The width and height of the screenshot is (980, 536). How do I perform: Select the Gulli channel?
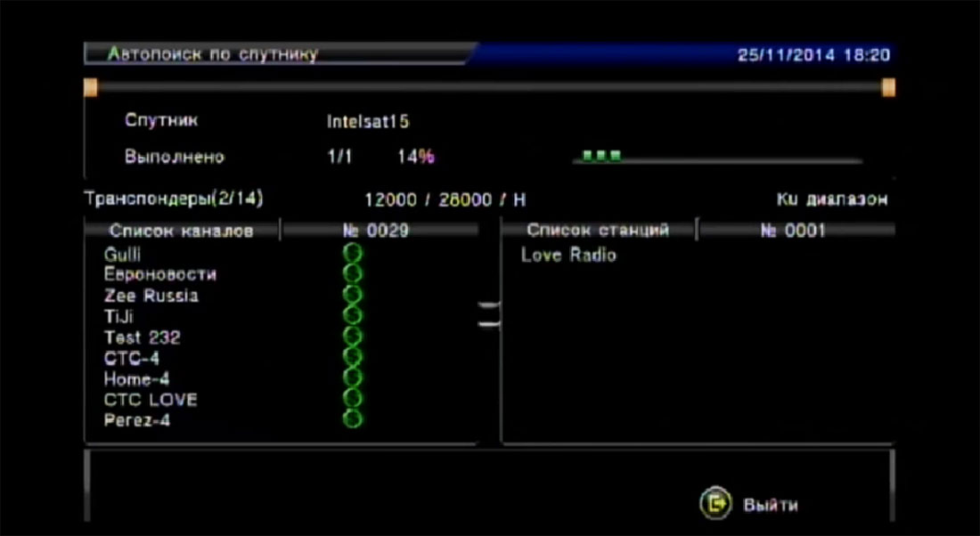click(x=122, y=255)
